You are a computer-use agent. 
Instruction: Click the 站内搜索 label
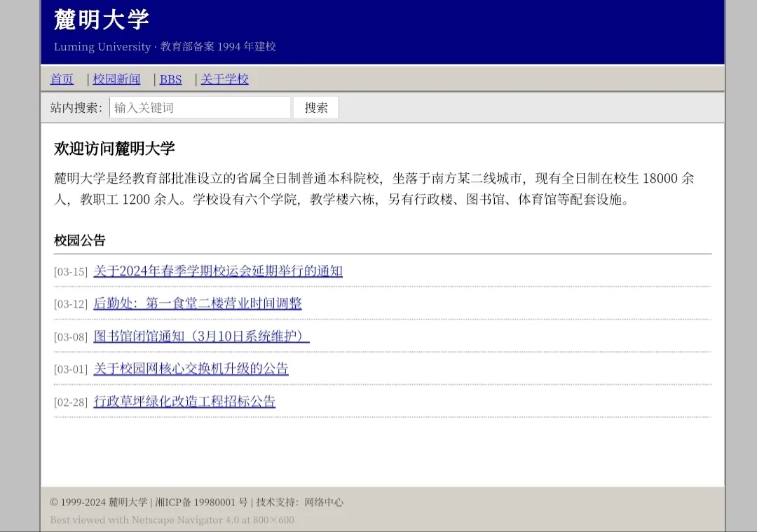pyautogui.click(x=76, y=108)
